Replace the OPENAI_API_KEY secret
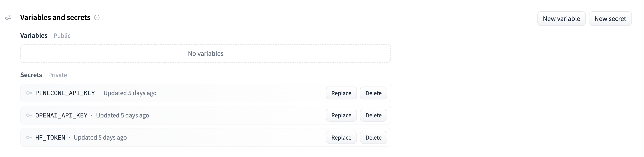Screen dimensions: 644x157 pos(341,115)
